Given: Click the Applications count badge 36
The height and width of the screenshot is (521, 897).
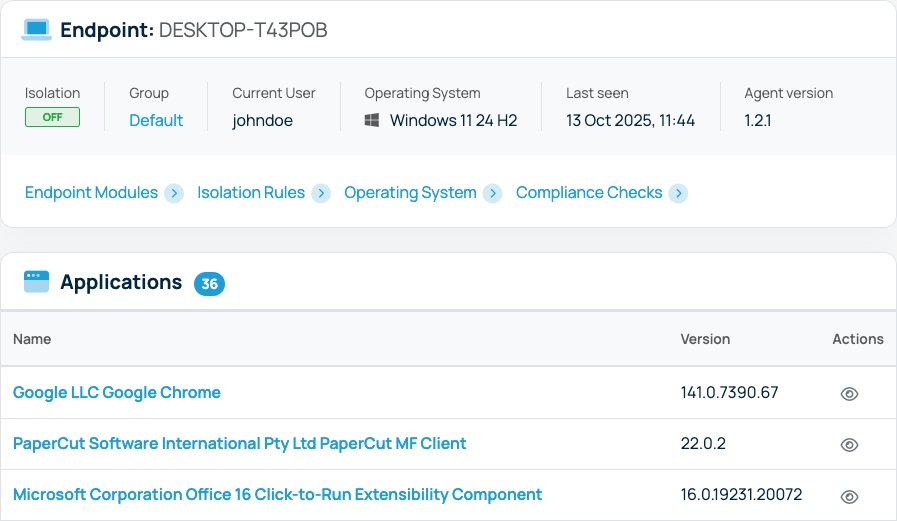Looking at the screenshot, I should click(x=209, y=284).
